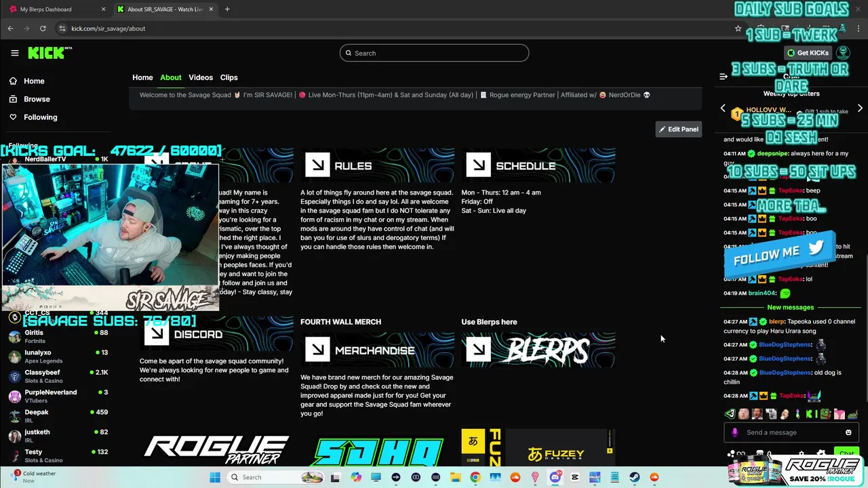
Task: Click blerp username in chat
Action: pyautogui.click(x=776, y=322)
